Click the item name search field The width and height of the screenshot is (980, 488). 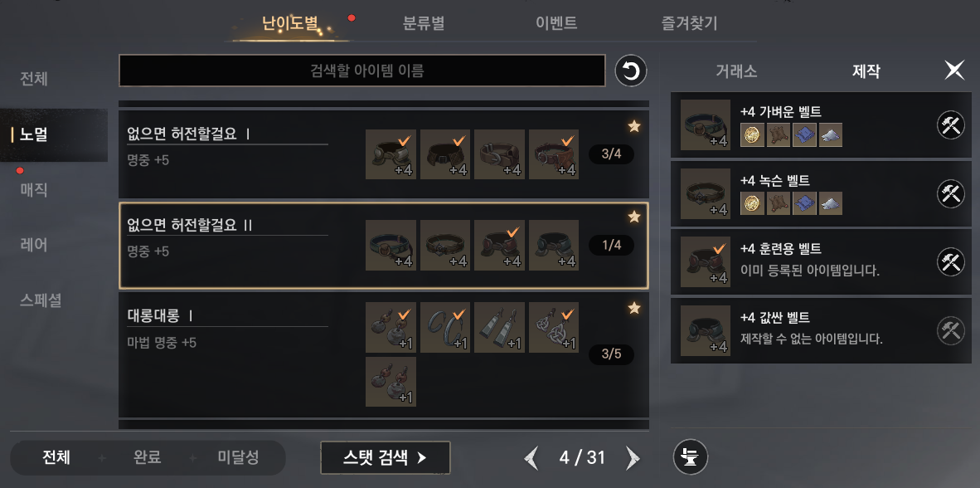coord(361,71)
